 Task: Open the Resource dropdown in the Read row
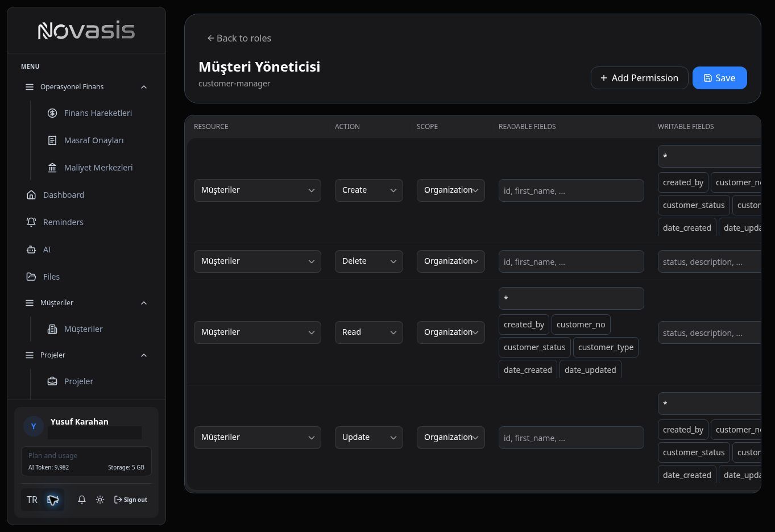pyautogui.click(x=258, y=332)
